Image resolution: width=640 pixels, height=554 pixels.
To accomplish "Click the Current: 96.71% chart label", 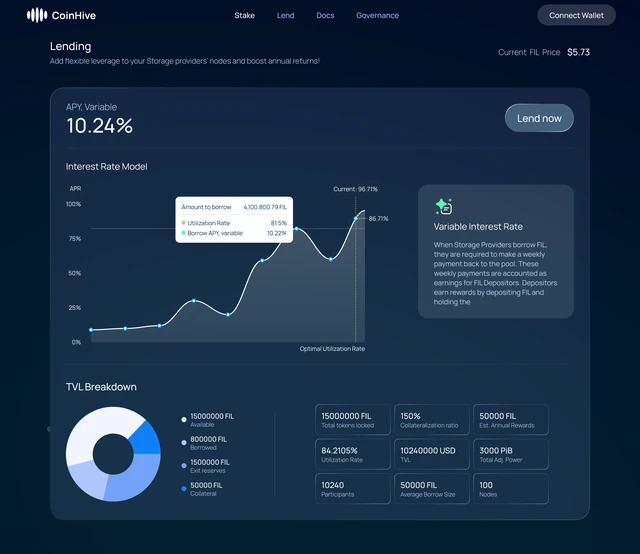I will pos(355,189).
